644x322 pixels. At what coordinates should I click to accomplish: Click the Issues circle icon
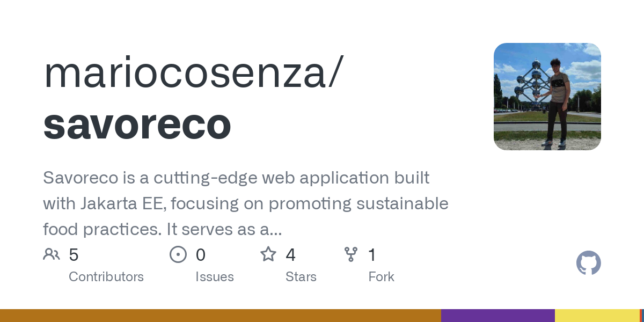178,254
